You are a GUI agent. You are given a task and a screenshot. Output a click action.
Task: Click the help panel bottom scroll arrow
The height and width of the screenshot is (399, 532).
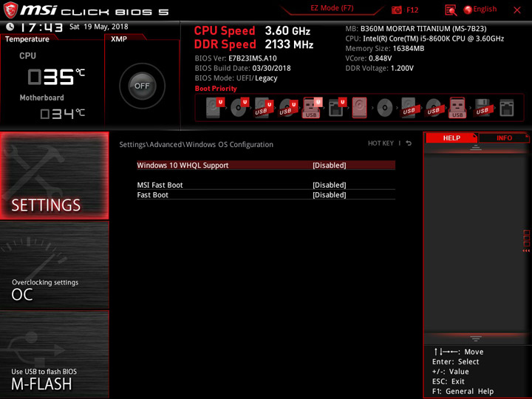pos(476,338)
